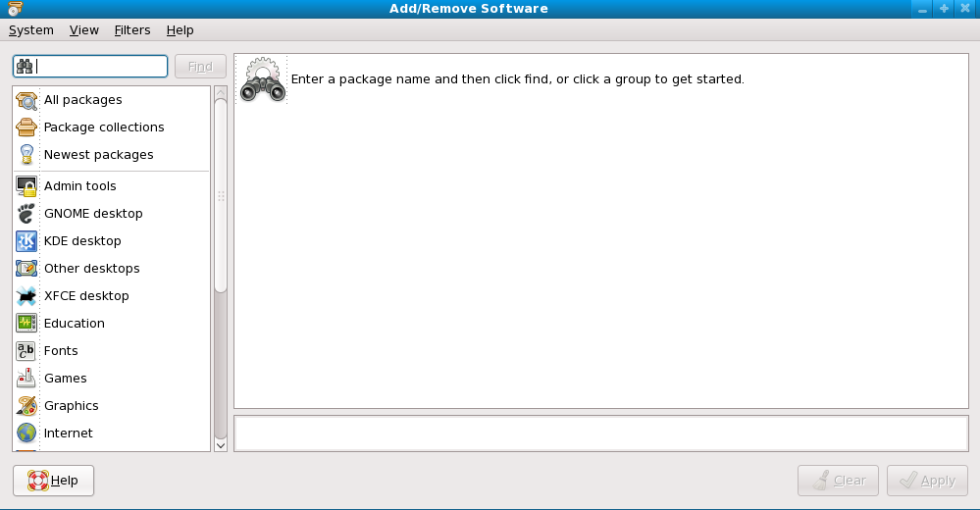
Task: Click the Graphics palette icon
Action: click(x=26, y=406)
